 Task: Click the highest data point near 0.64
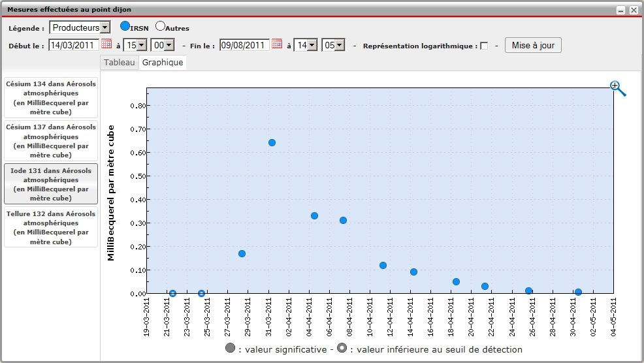272,142
